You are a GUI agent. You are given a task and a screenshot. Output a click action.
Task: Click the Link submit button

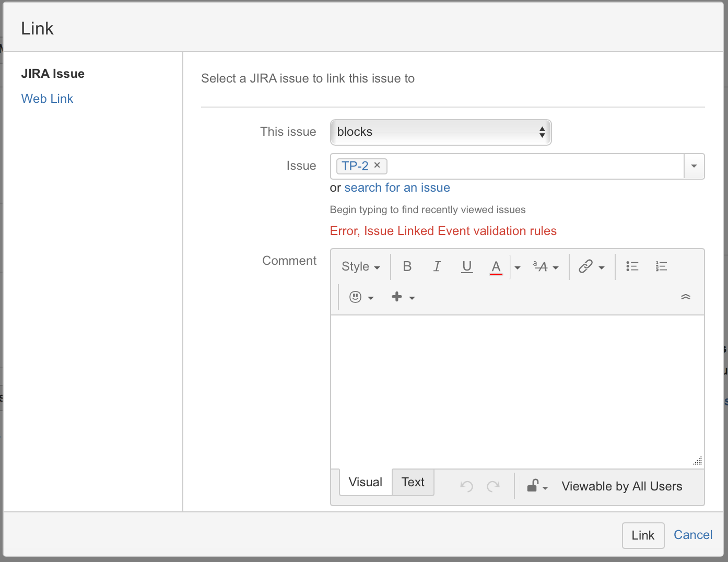pos(643,535)
